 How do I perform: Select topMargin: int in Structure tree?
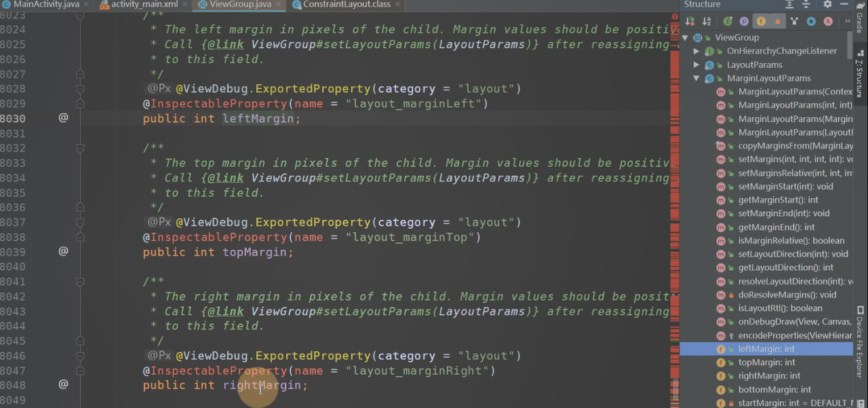766,363
